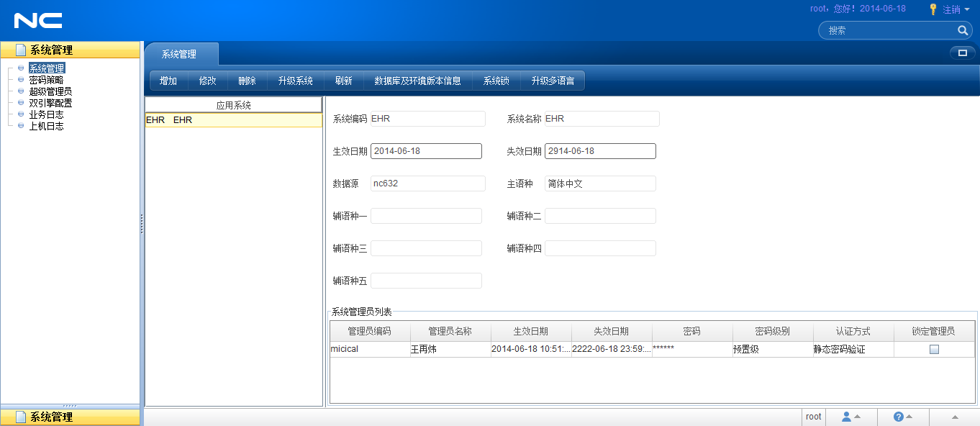Click the bullet icon beside 上机日志
The height and width of the screenshot is (426, 980).
21,126
